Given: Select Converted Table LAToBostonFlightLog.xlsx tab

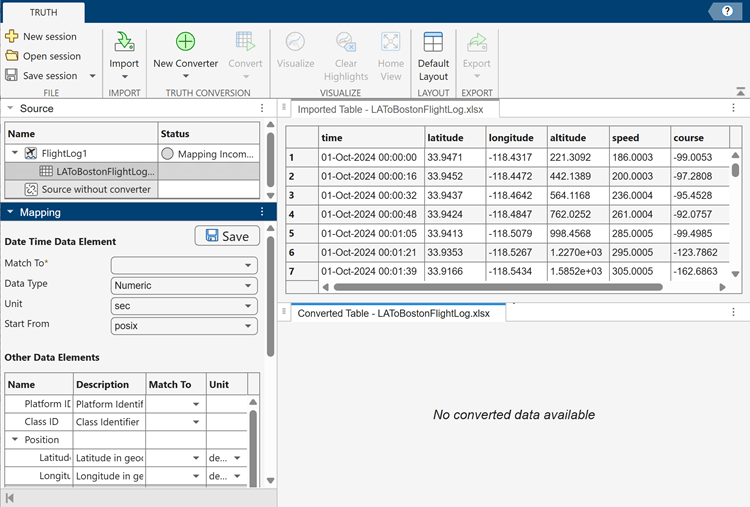Looking at the screenshot, I should (x=398, y=313).
